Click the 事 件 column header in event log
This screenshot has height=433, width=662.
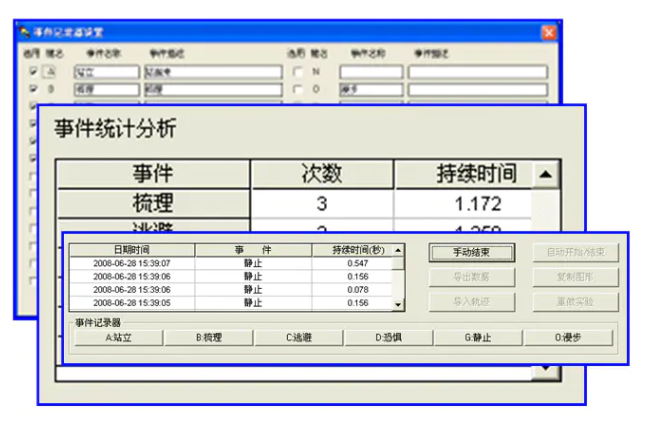(x=253, y=250)
